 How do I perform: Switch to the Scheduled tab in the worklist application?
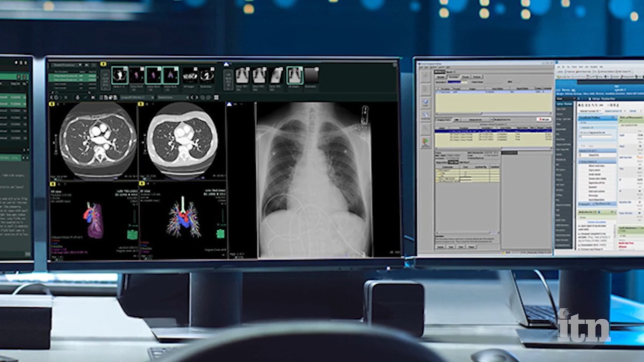click(453, 76)
